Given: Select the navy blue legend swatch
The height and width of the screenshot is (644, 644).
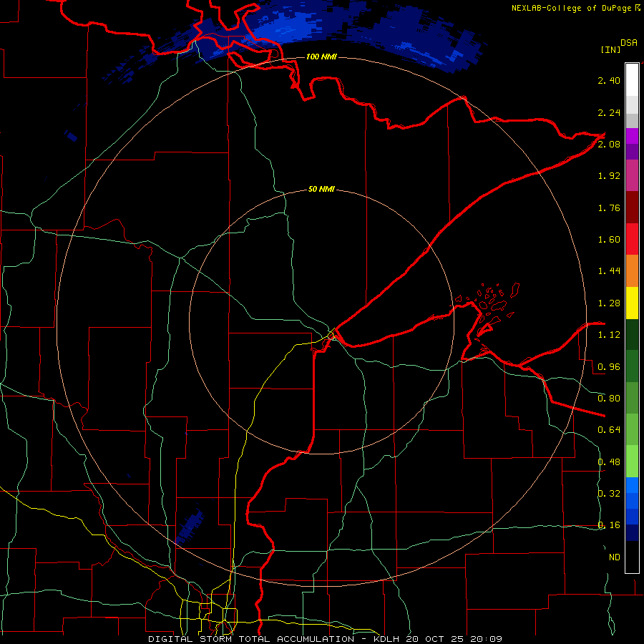Looking at the screenshot, I should coord(632,532).
